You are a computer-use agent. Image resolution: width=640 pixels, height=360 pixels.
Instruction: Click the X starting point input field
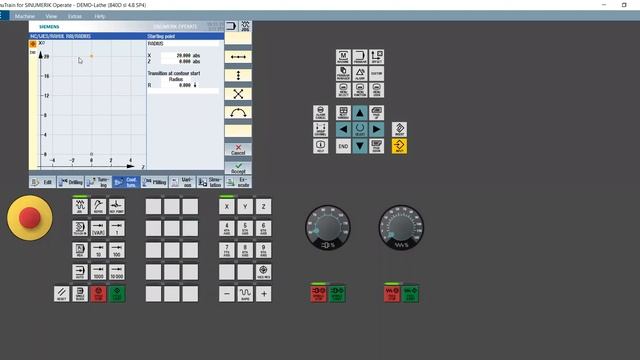(x=176, y=56)
